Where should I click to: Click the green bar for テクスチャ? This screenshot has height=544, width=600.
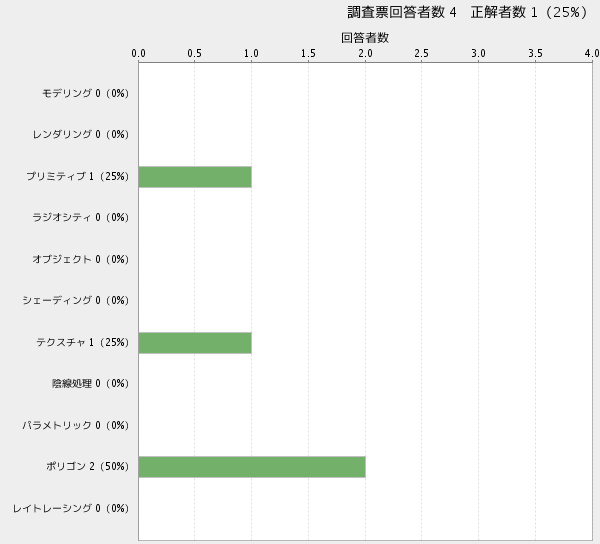[195, 342]
